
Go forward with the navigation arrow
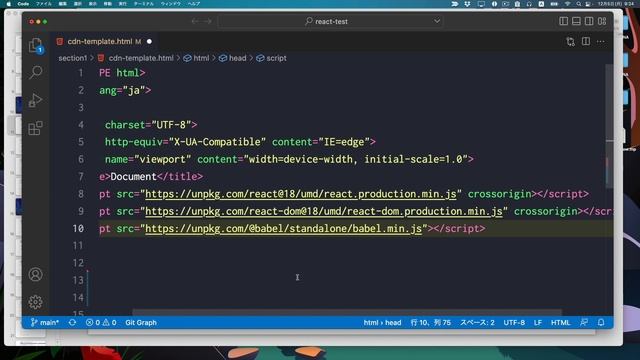coord(207,21)
